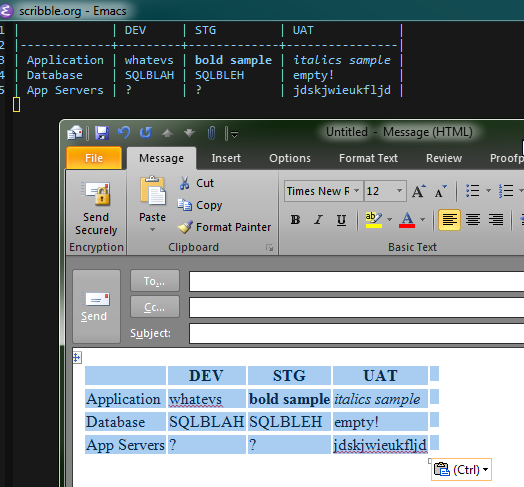
Task: Click the To... recipients button
Action: coord(155,281)
